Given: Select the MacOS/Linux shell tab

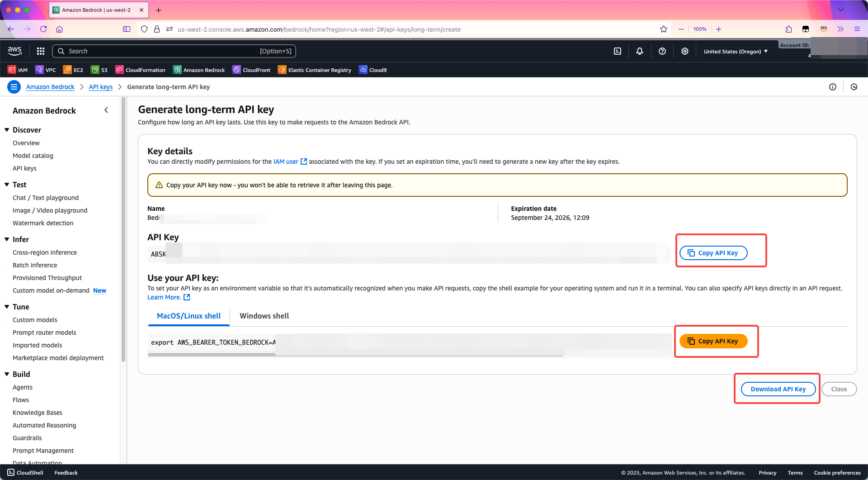Looking at the screenshot, I should (189, 316).
